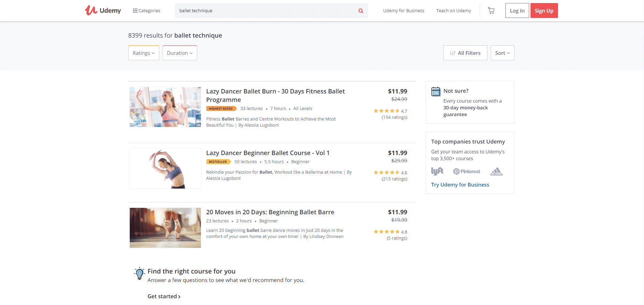Click the Log In button

(x=517, y=10)
